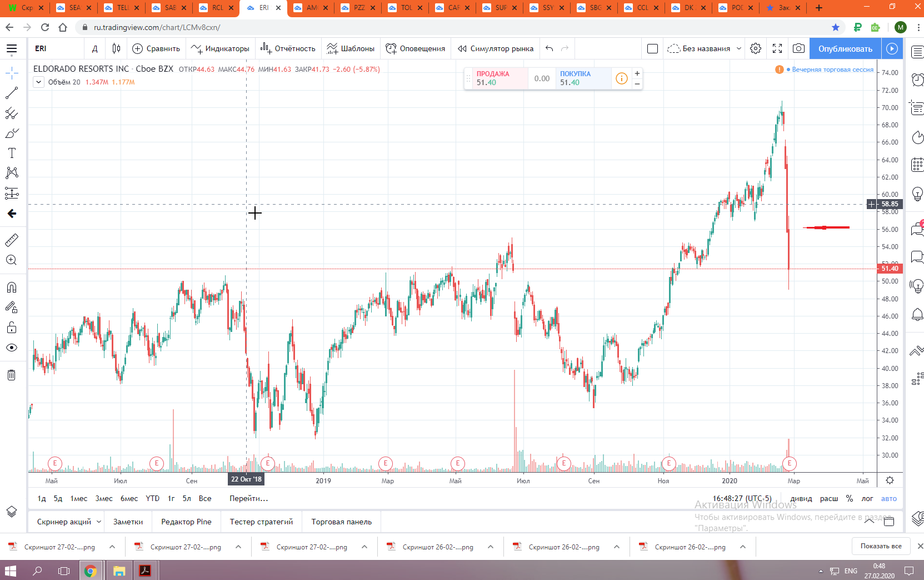Toggle dividend adjustment 'дивид'

tap(801, 499)
